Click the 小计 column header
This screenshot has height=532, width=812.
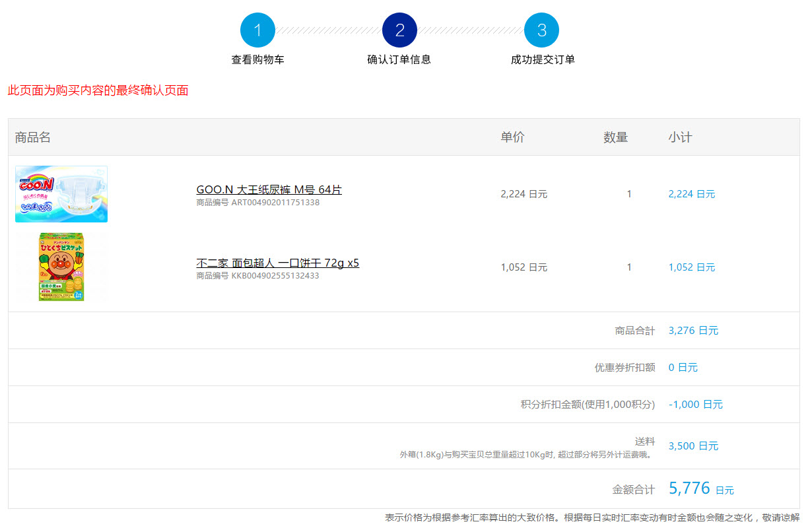tap(680, 137)
